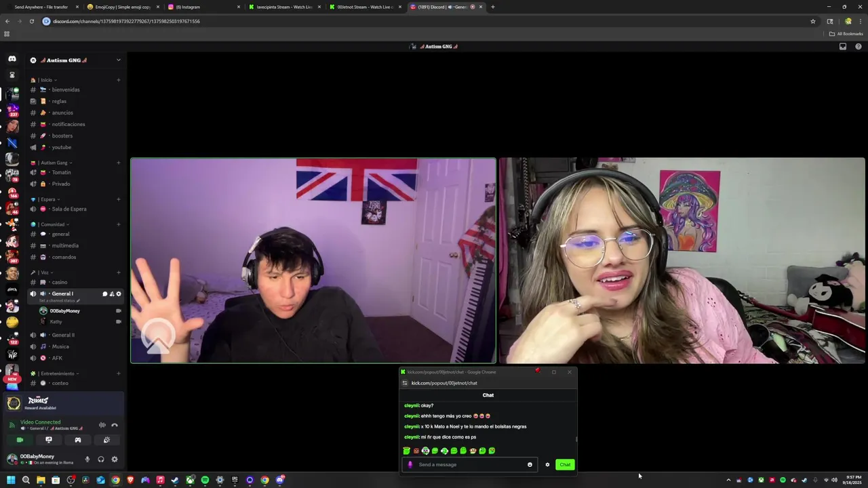Focus Kathy's video tile on right
This screenshot has width=868, height=488.
tap(682, 261)
